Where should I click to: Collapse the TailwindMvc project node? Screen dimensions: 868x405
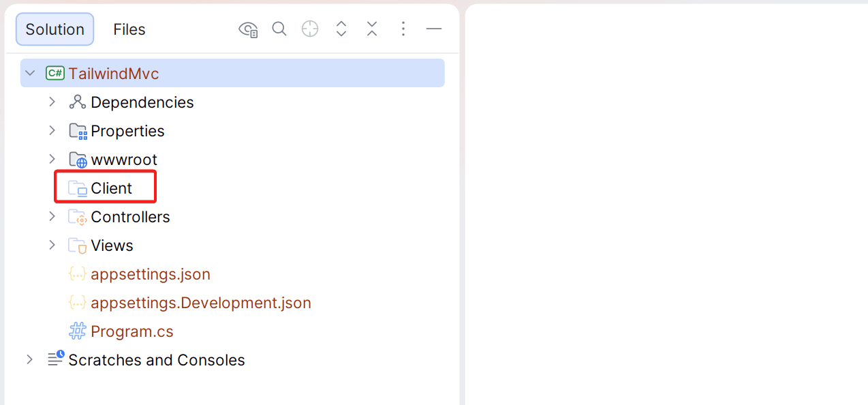click(30, 72)
